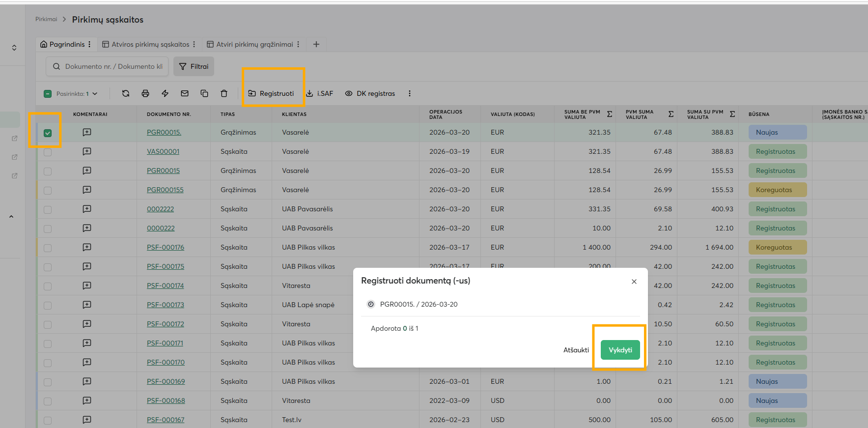Tick the checkbox for PSF-000176 row
Screen dimensions: 868x428
pos(48,248)
